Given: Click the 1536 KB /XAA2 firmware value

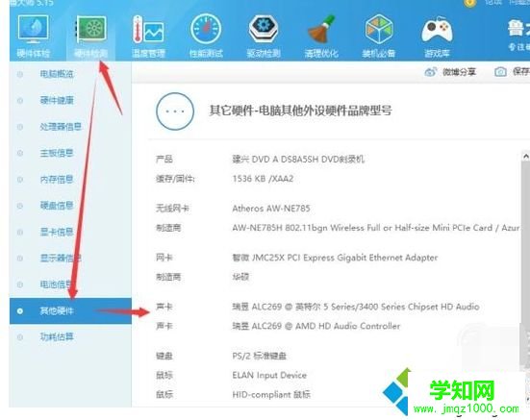Looking at the screenshot, I should [x=263, y=179].
